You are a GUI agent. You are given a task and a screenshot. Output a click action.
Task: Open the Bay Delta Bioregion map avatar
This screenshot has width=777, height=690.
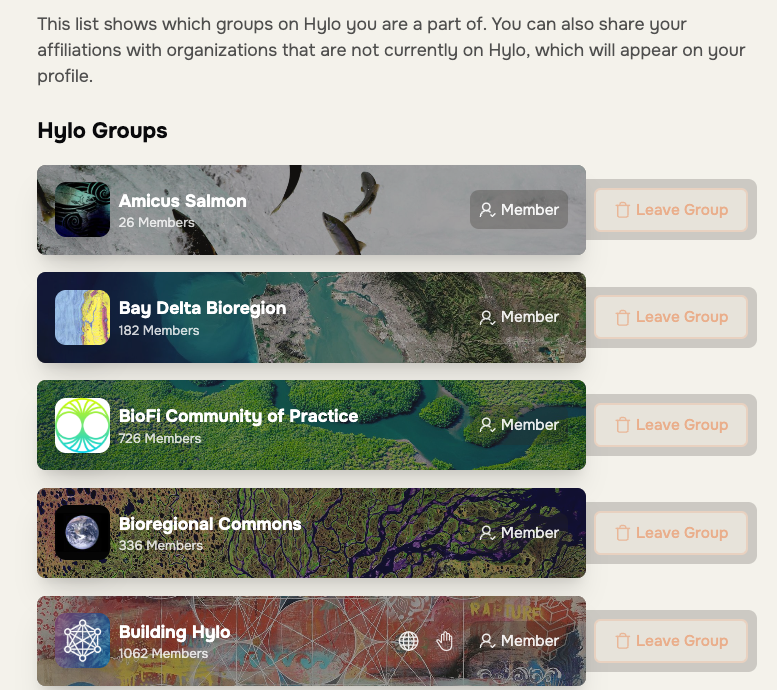point(82,317)
